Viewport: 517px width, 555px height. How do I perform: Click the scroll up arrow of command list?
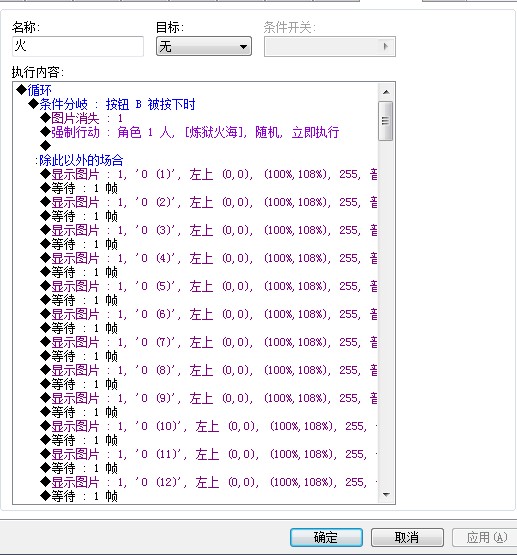point(386,92)
